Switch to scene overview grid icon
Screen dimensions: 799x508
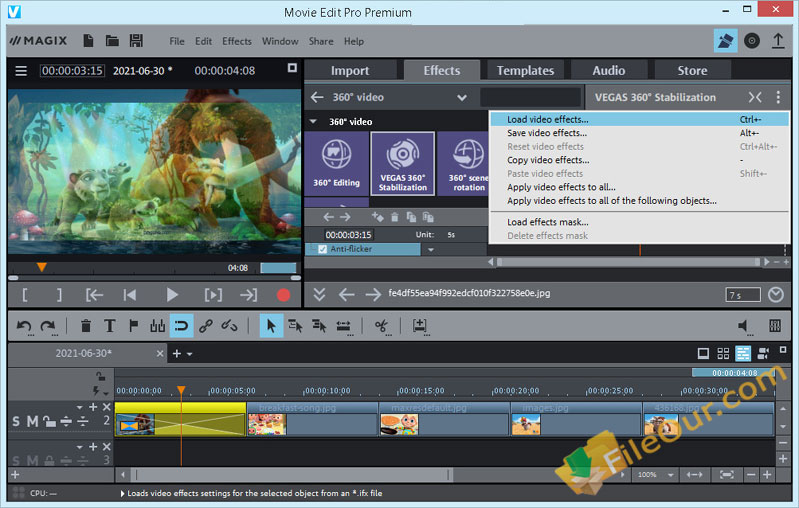click(x=723, y=353)
